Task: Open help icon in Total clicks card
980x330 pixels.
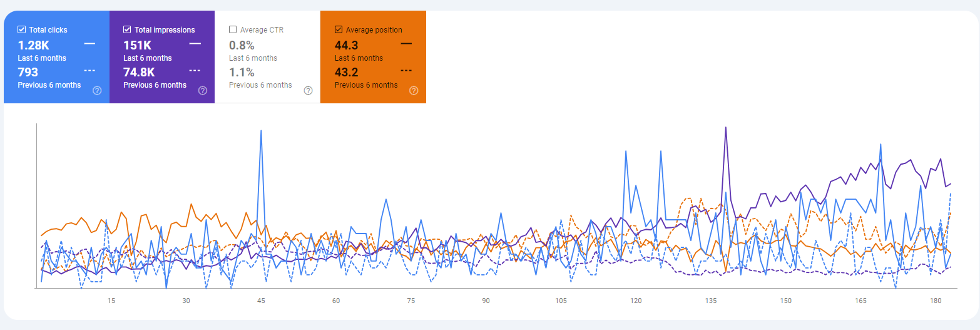Action: point(97,90)
